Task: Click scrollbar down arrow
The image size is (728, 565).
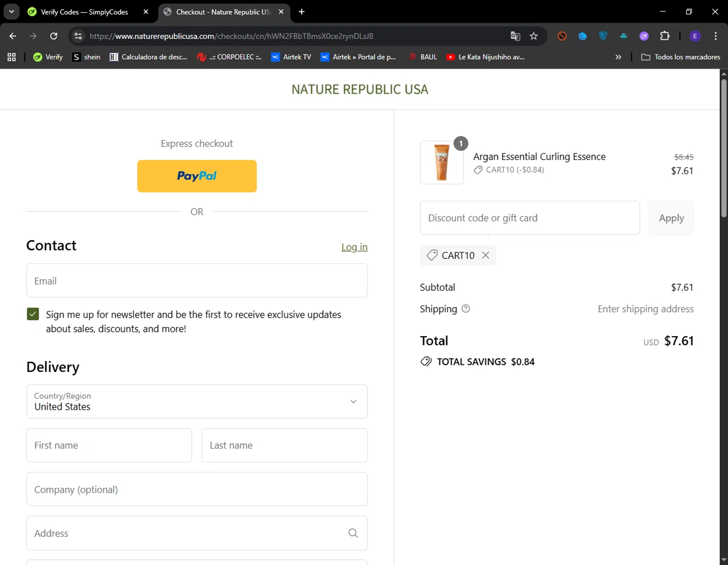Action: 724,560
